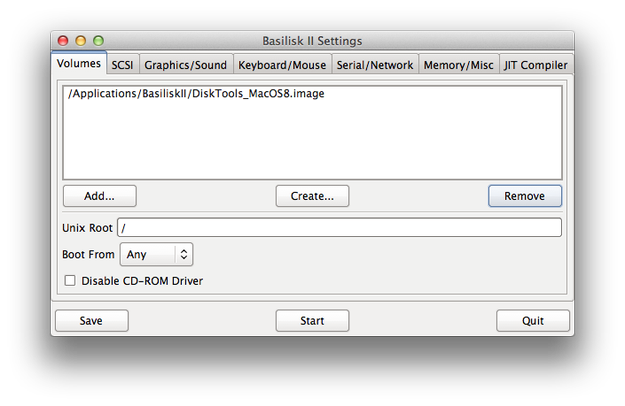Minimize the window with the yellow button
Viewport: 625px width, 406px height.
pos(81,41)
